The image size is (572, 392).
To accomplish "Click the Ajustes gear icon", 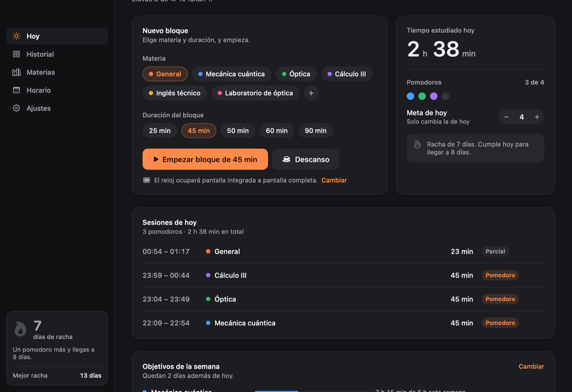I will (16, 108).
